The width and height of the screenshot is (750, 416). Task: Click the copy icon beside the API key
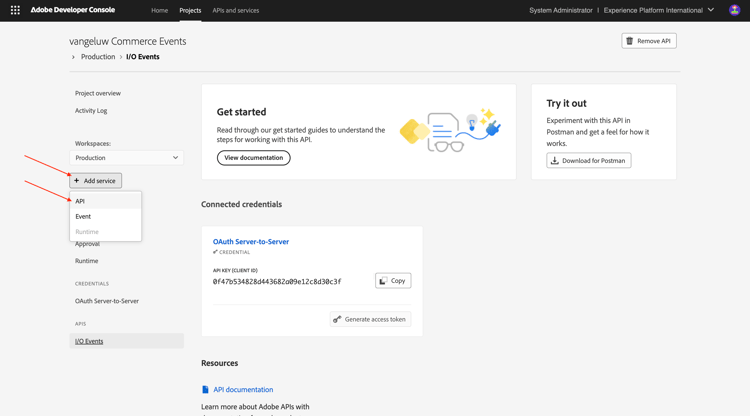coord(383,281)
